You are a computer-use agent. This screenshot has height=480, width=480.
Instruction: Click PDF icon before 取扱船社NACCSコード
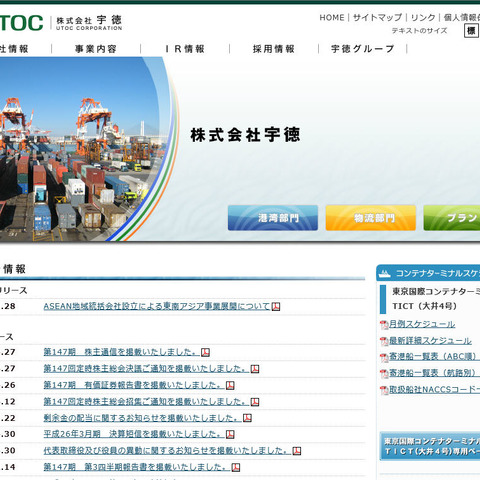pyautogui.click(x=384, y=390)
